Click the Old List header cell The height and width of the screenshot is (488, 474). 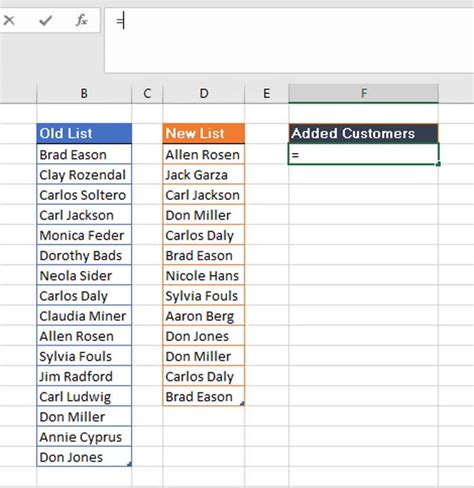[84, 133]
